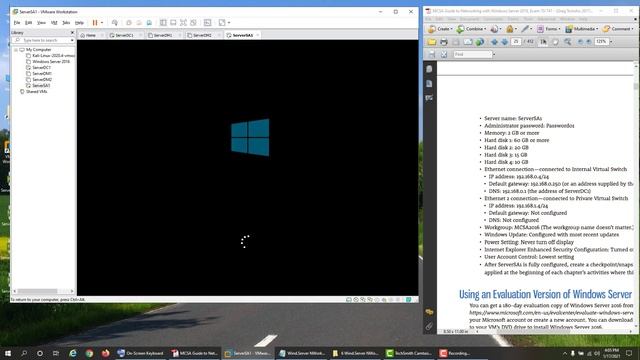Open Firefox from the taskbar
Viewport: 640px width, 360px height.
tap(105, 353)
